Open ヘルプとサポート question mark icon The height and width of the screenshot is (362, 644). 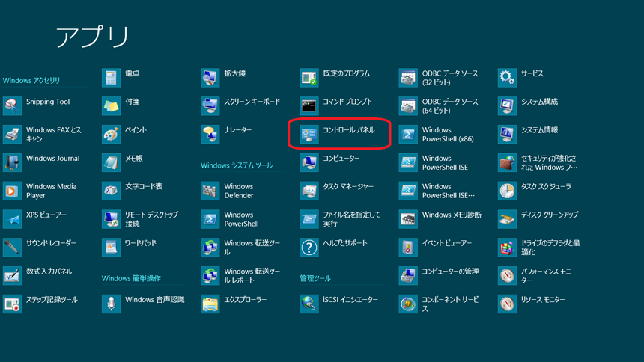[309, 248]
